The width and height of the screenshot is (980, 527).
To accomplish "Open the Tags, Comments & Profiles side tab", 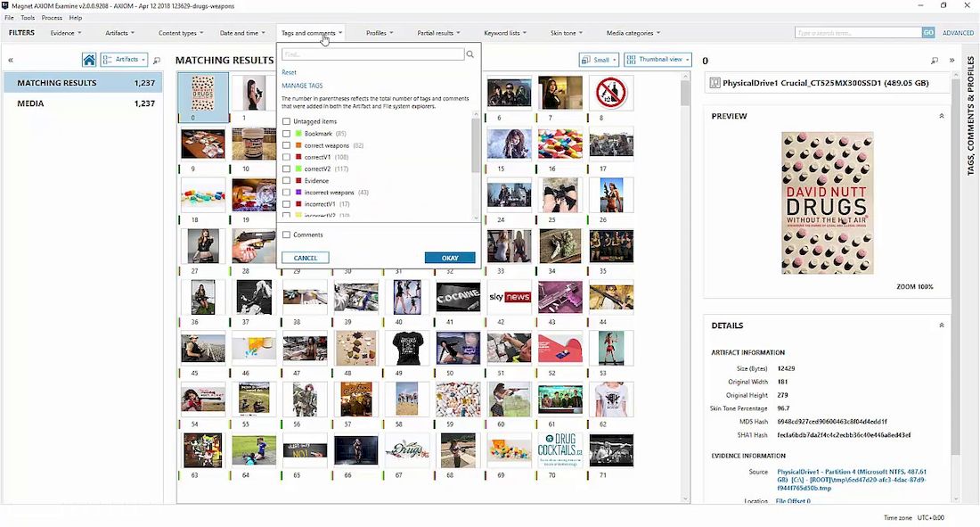I will (970, 116).
